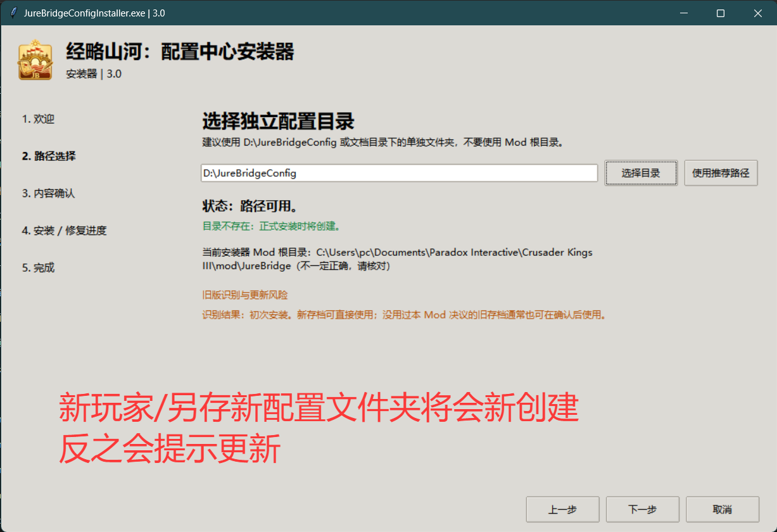Click the 旧版识别与更新风险 label
This screenshot has height=532, width=777.
[x=244, y=295]
